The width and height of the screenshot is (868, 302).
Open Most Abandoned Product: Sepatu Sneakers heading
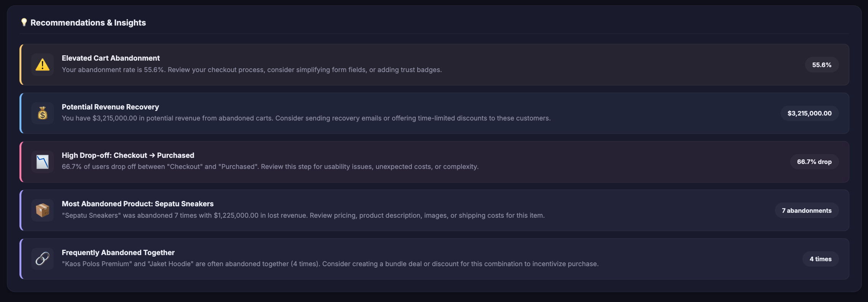click(x=137, y=204)
